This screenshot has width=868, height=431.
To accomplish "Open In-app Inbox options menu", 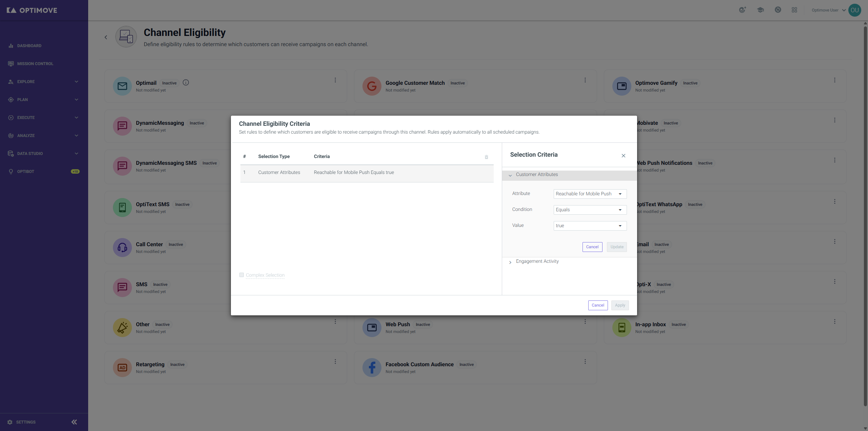I will [835, 321].
